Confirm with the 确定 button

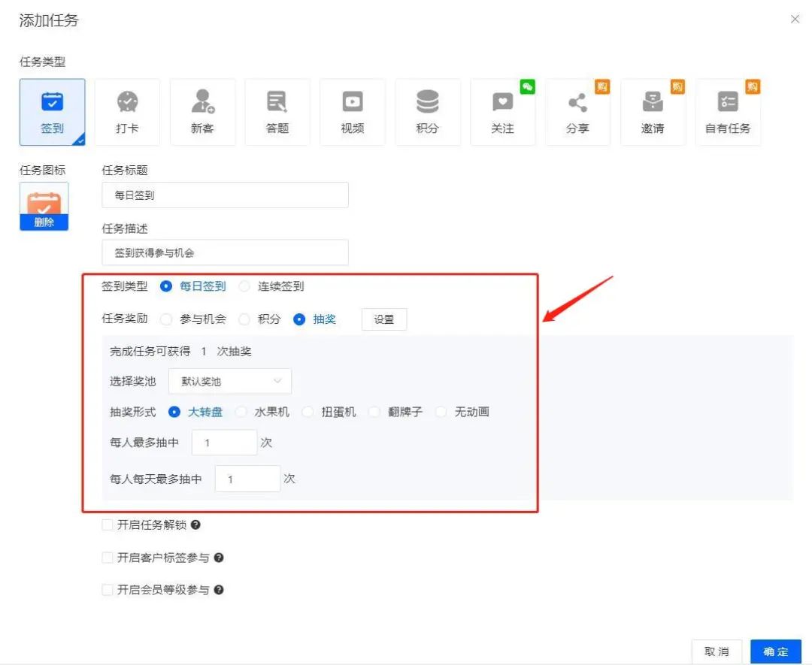pos(776,651)
